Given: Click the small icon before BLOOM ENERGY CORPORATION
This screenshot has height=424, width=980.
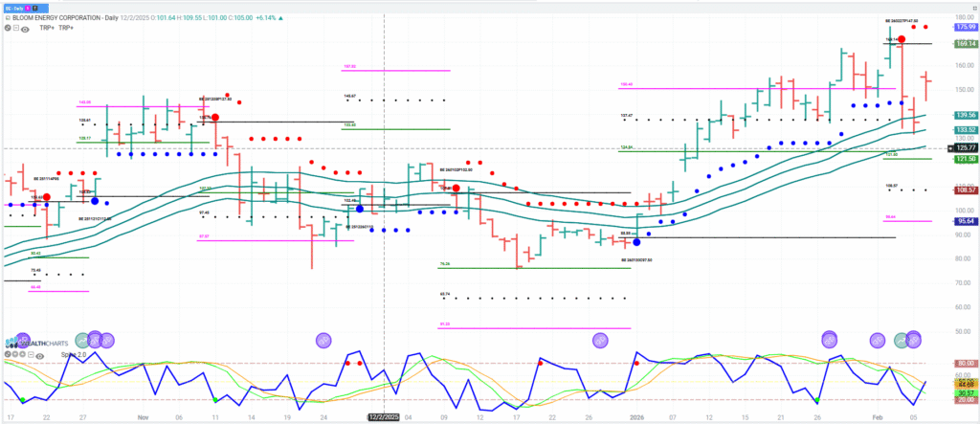Looking at the screenshot, I should click(9, 16).
